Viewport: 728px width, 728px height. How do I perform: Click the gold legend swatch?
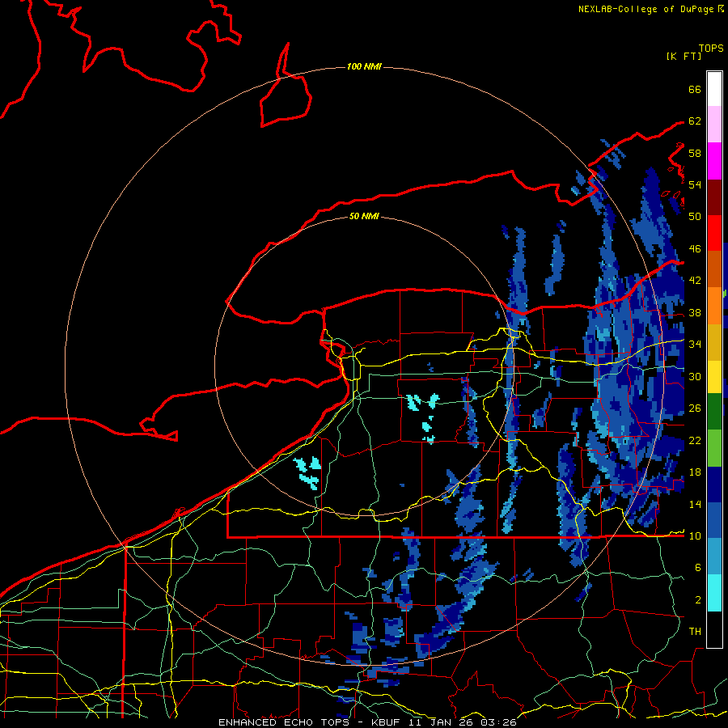pyautogui.click(x=714, y=341)
